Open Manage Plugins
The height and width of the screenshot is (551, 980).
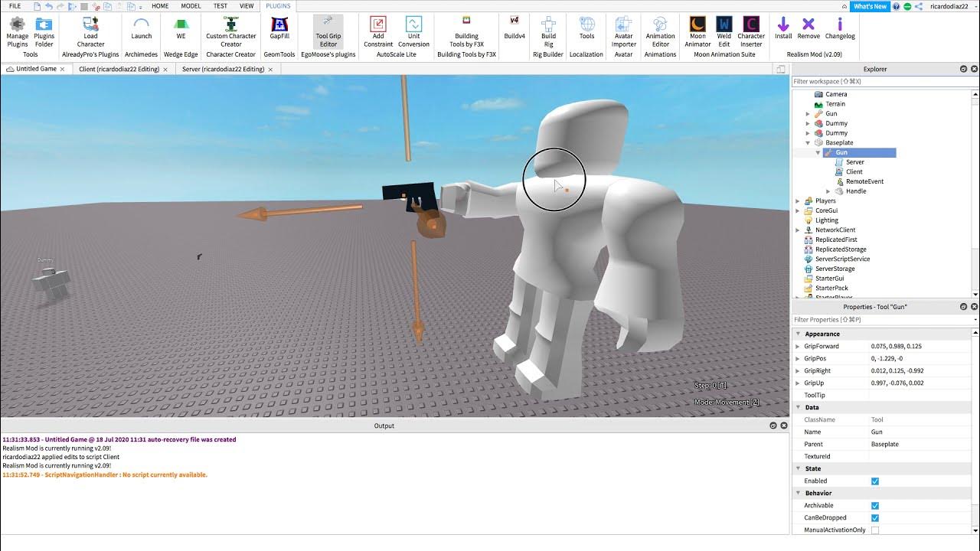pos(17,32)
